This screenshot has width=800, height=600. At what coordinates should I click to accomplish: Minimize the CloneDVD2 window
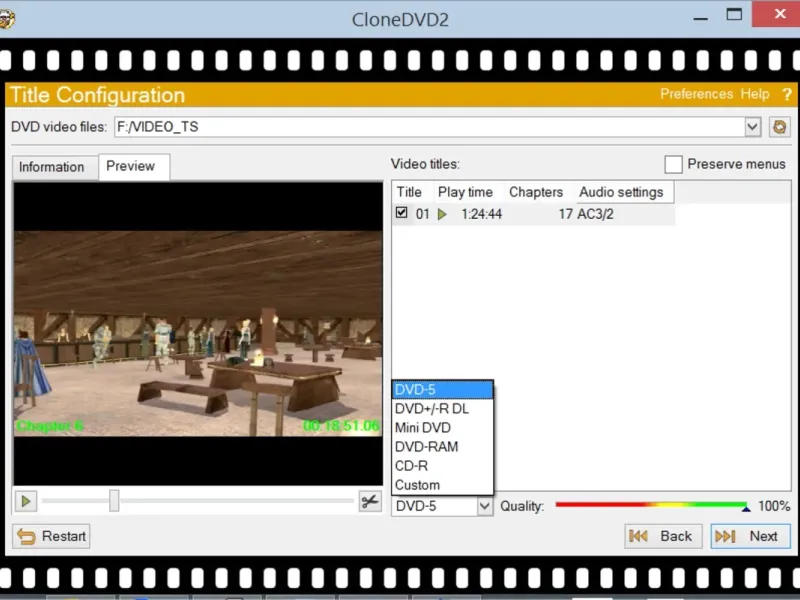pos(701,18)
